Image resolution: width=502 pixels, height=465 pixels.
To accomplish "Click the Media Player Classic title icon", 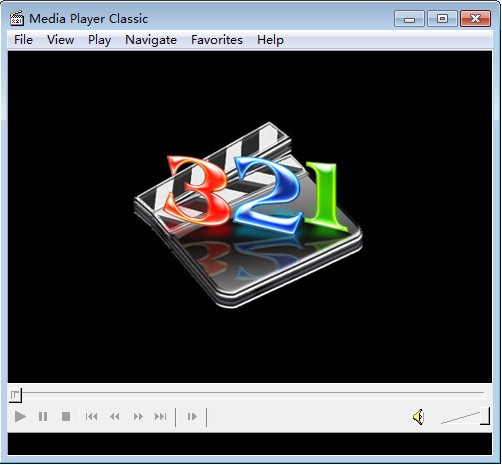I will [17, 19].
